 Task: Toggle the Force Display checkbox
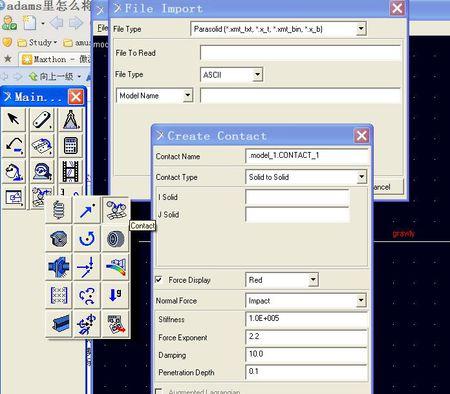(x=159, y=280)
